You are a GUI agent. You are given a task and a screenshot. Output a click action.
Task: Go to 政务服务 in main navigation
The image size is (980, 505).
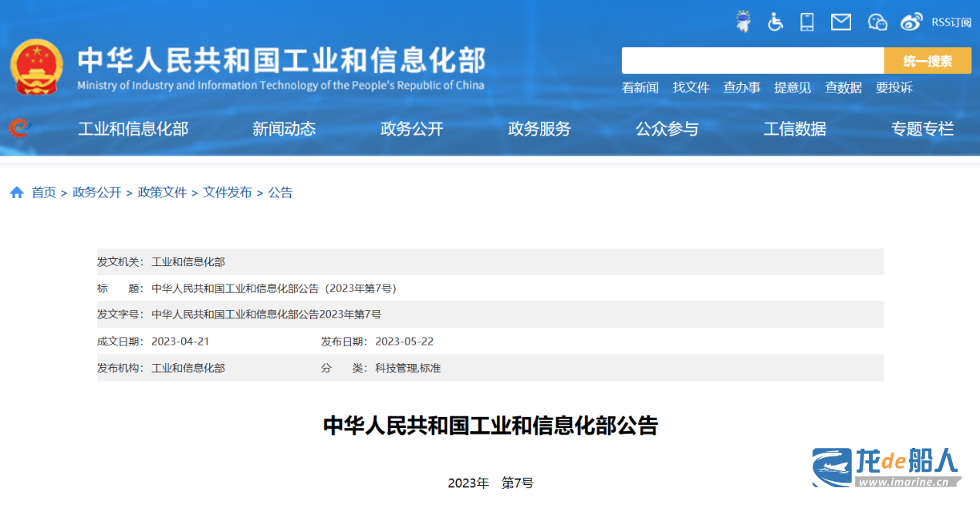tap(539, 129)
